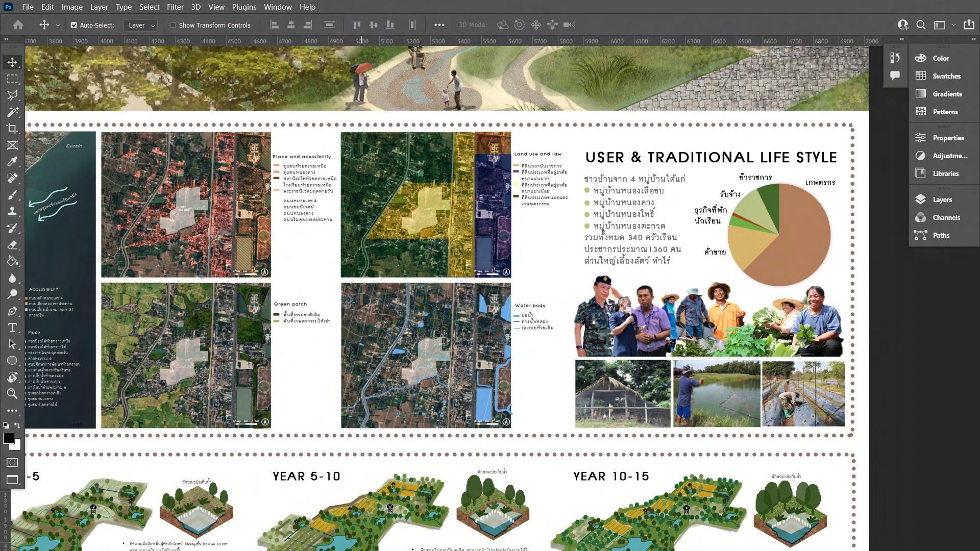
Task: Select the Horizontal Type tool
Action: [12, 328]
